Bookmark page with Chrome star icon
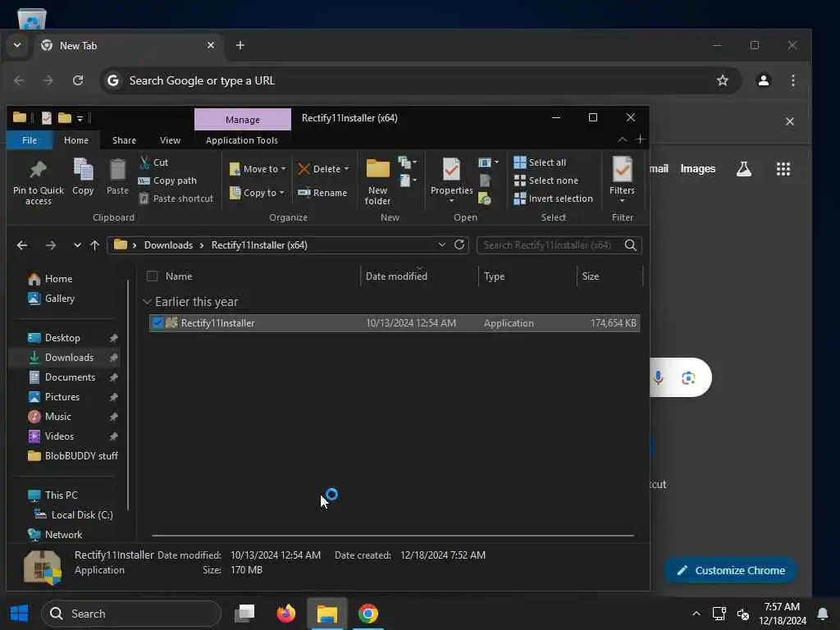This screenshot has height=630, width=840. (x=723, y=80)
